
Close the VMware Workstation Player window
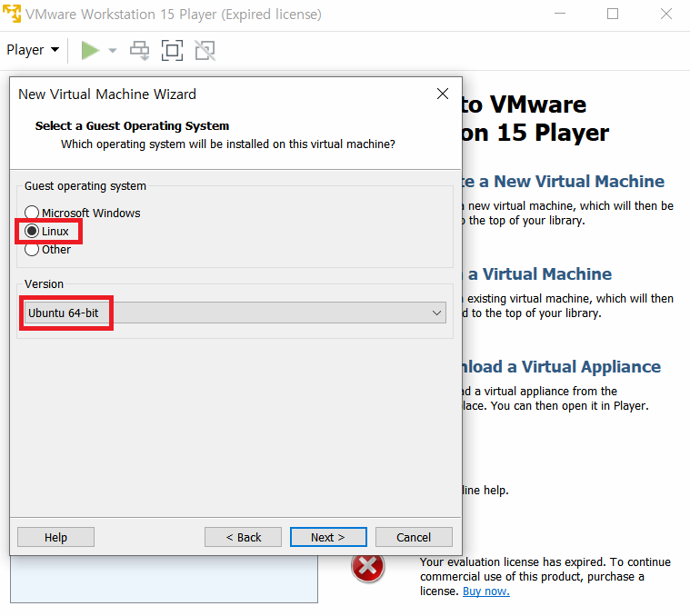(666, 14)
